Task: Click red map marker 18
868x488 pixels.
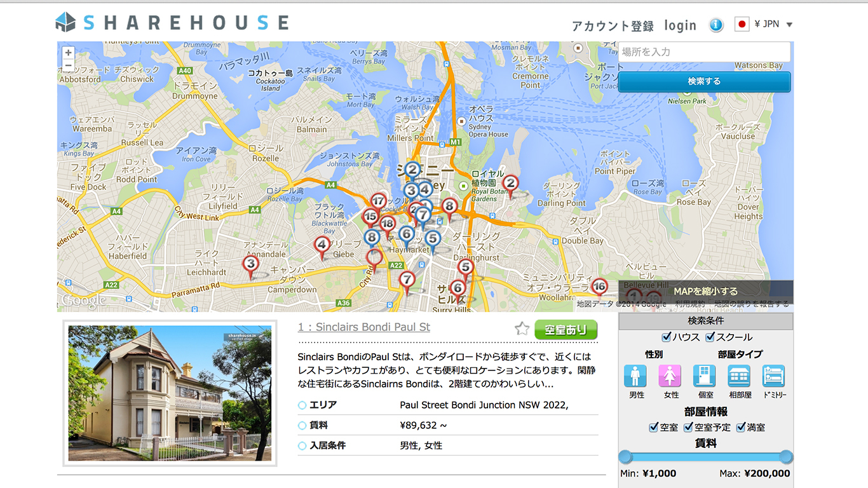Action: (388, 225)
